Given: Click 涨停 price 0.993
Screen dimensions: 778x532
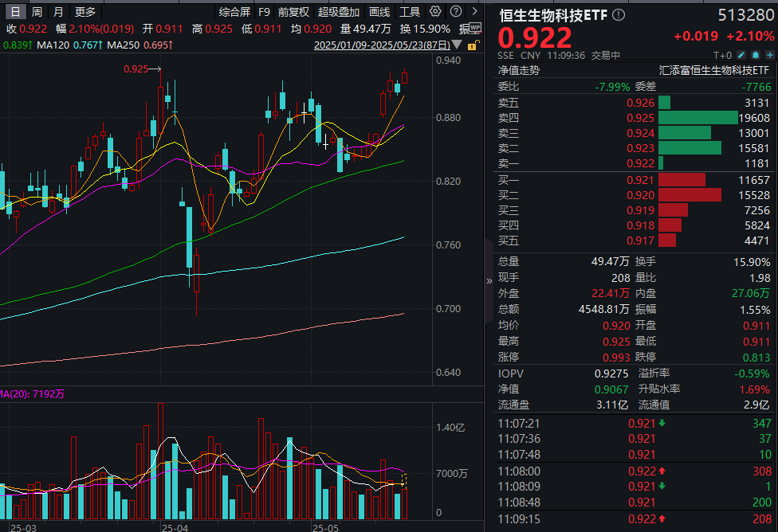Looking at the screenshot, I should (615, 358).
